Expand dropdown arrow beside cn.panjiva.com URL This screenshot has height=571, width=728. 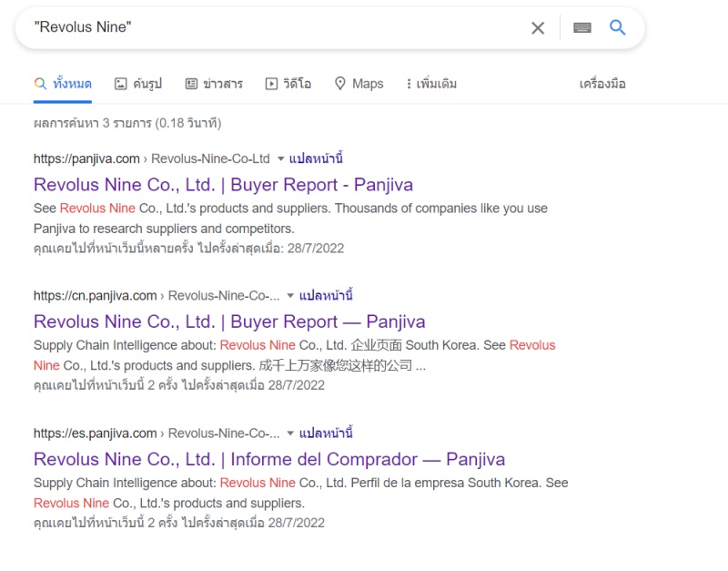click(290, 296)
